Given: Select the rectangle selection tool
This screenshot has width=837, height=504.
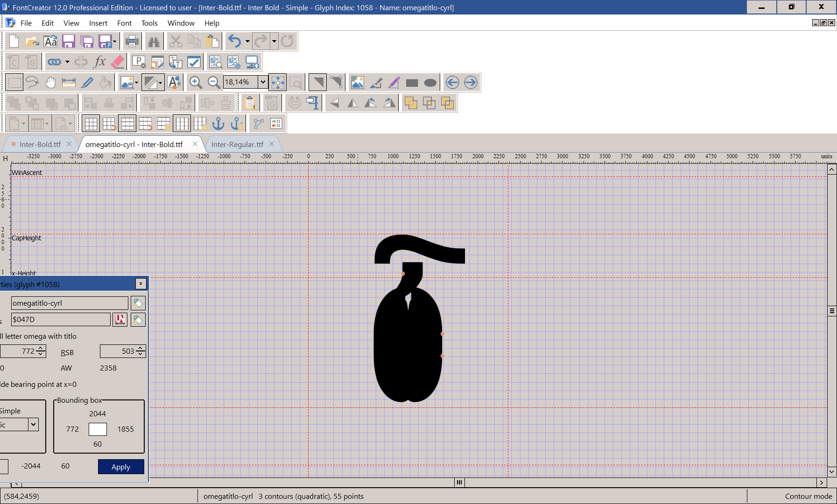Looking at the screenshot, I should pyautogui.click(x=14, y=83).
